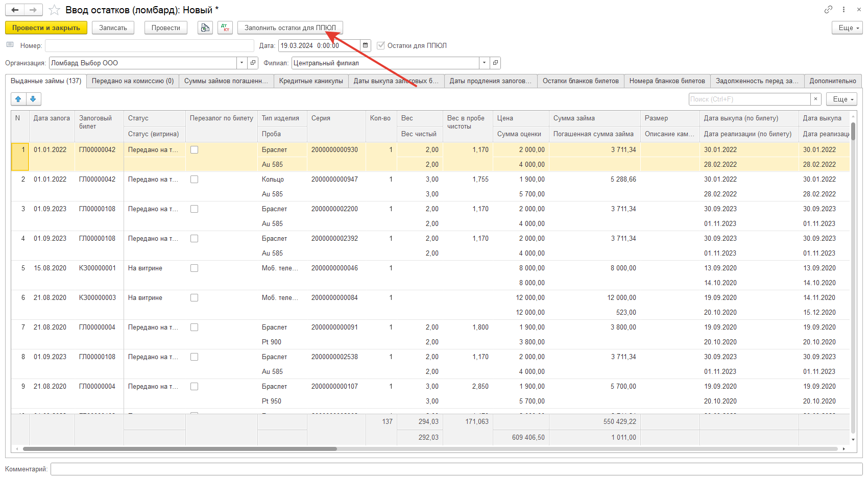Select cell КЗ00000001 in row 5
The width and height of the screenshot is (868, 479).
[x=99, y=268]
